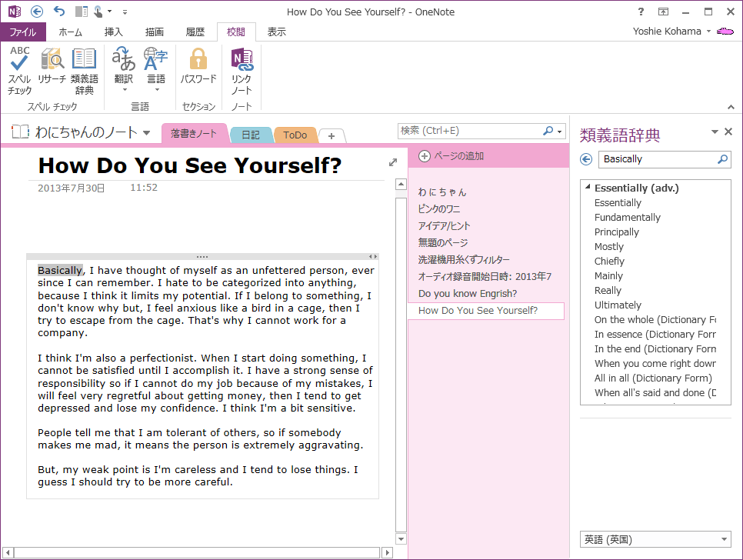Viewport: 743px width, 560px height.
Task: Open the Help question mark icon
Action: tap(641, 12)
